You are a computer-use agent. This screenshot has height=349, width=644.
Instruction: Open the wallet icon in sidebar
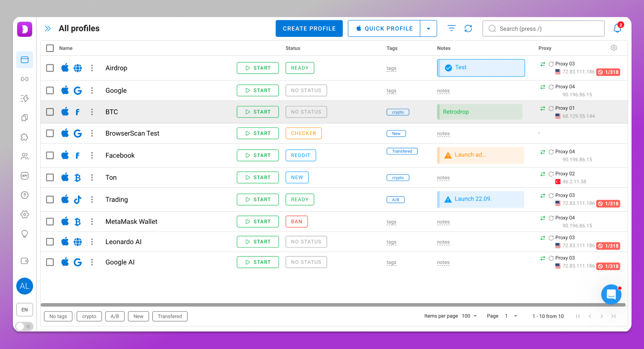coord(24,261)
